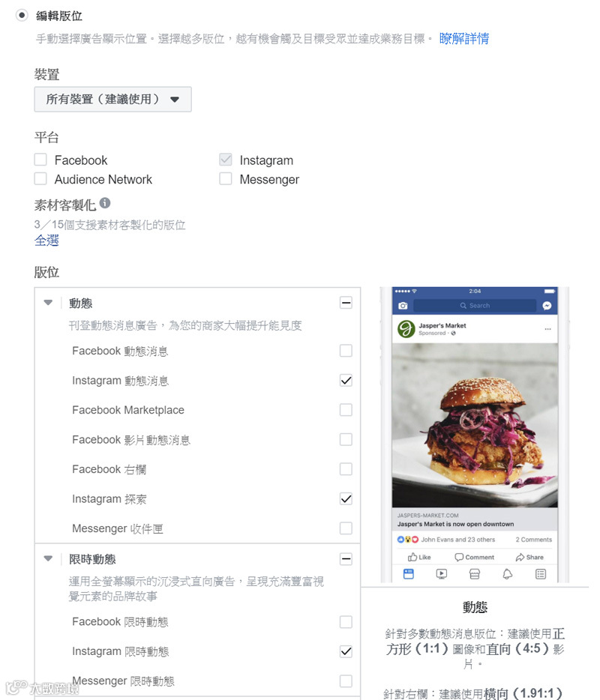This screenshot has width=600, height=700.
Task: Tap the notifications bell in preview bottom bar
Action: 508,574
